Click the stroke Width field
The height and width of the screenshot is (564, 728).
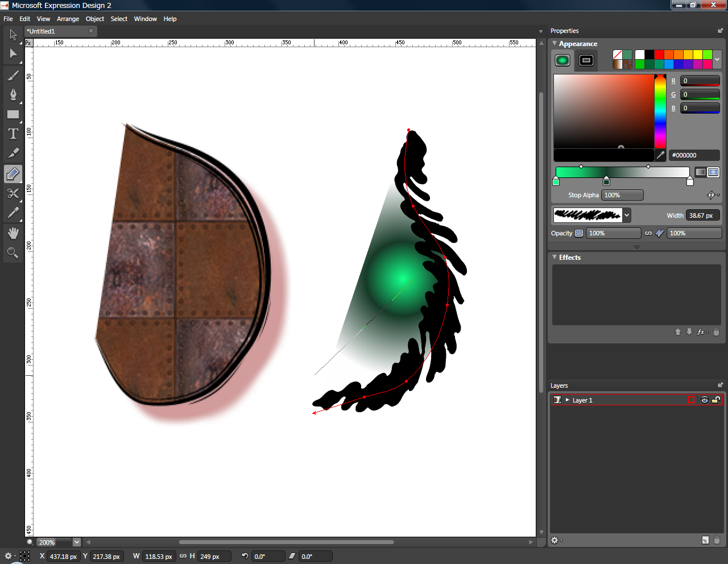704,215
